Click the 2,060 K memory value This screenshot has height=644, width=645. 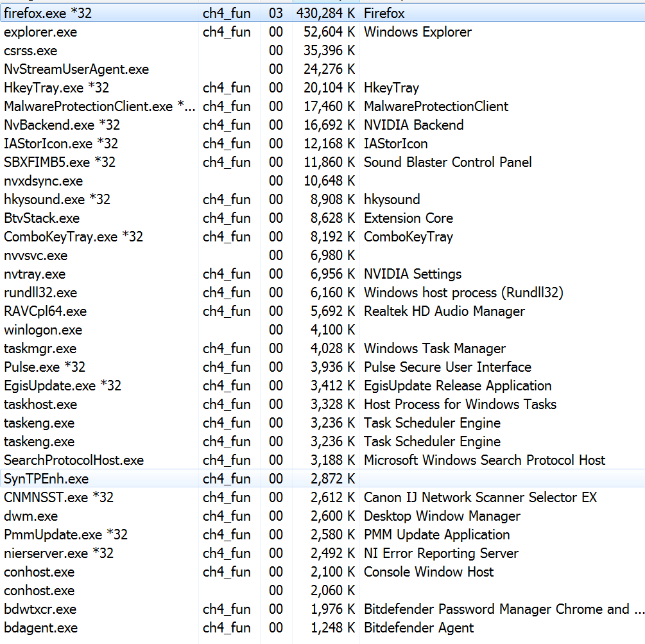pyautogui.click(x=333, y=591)
